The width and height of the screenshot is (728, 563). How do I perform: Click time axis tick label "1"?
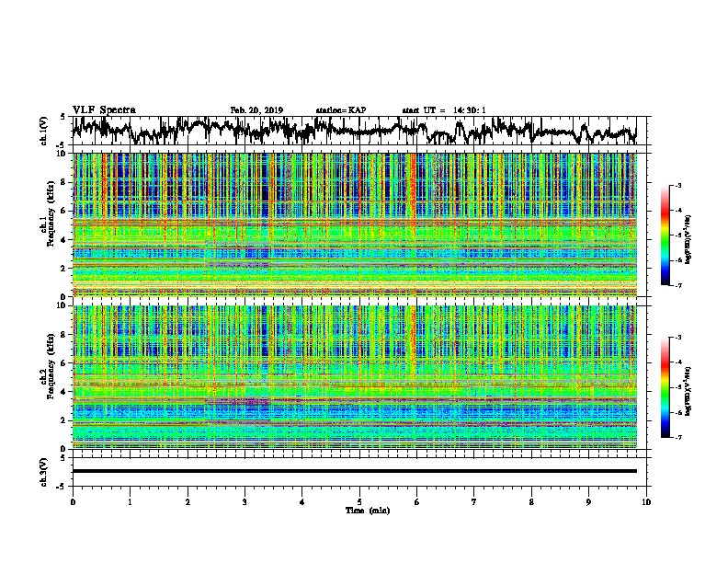130,502
